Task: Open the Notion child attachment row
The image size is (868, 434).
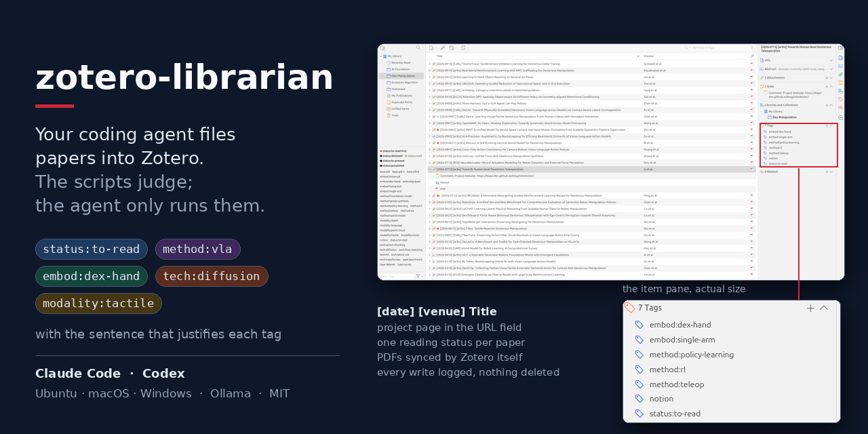Action: 591,182
